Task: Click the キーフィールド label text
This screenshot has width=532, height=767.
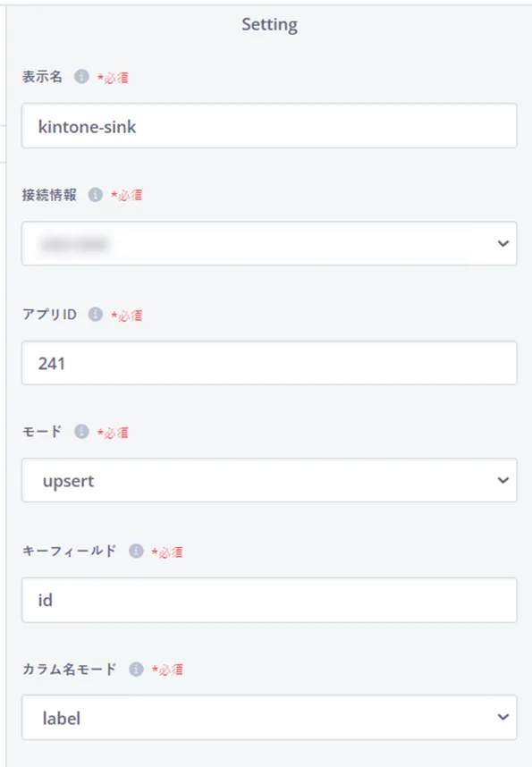Action: coord(70,551)
